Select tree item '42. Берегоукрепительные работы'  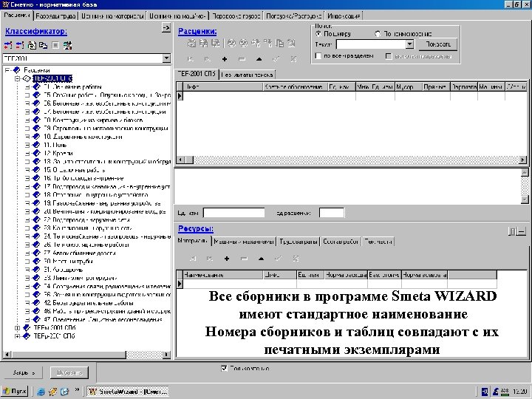[88, 303]
